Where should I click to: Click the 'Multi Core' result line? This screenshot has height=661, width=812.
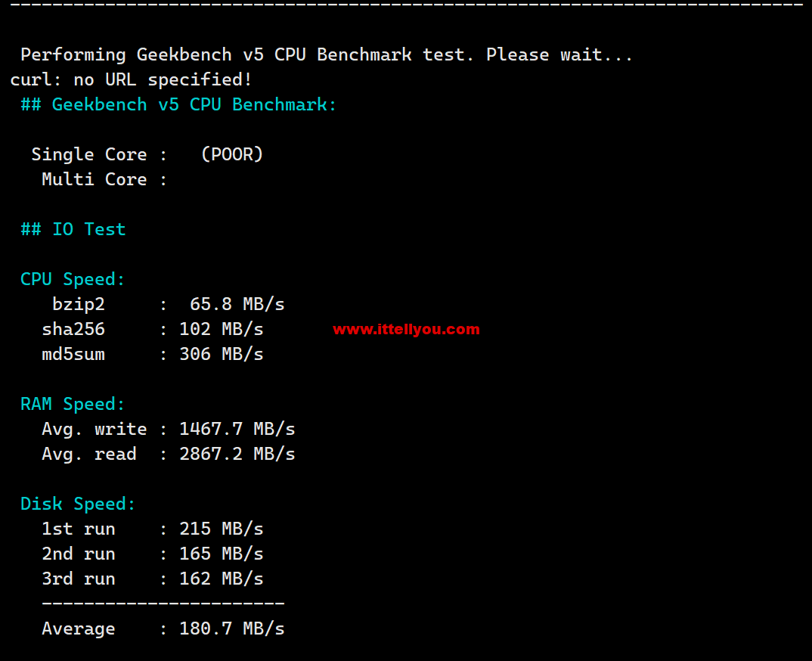point(104,180)
